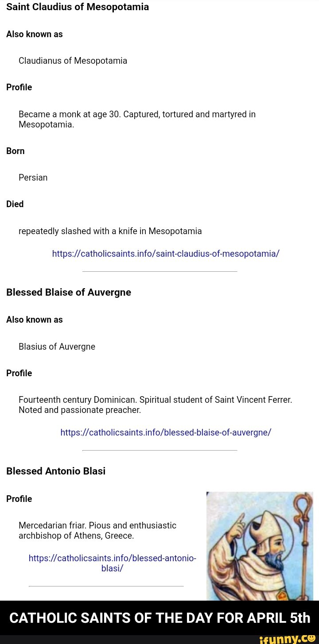
Task: Click the bishop painting thumbnail
Action: (260, 546)
